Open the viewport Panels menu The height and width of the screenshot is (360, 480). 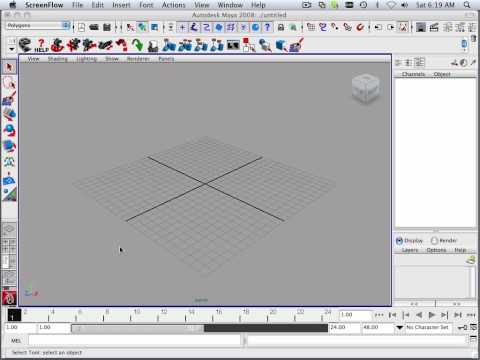pyautogui.click(x=166, y=59)
